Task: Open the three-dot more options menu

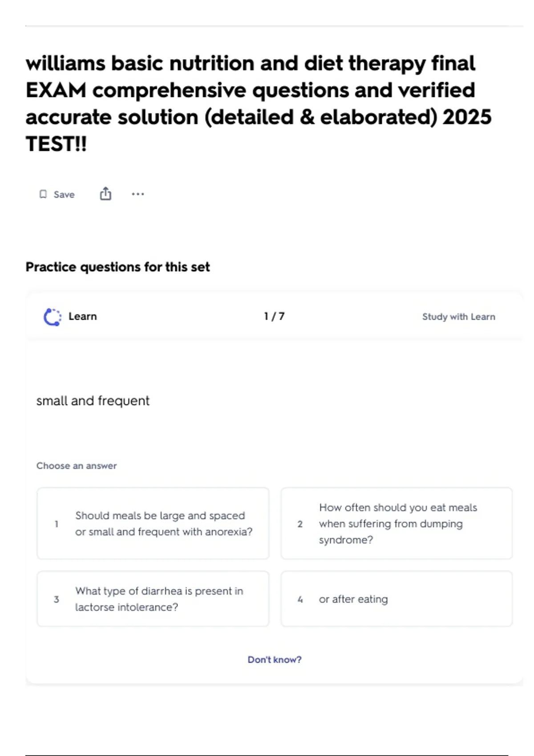Action: [138, 194]
